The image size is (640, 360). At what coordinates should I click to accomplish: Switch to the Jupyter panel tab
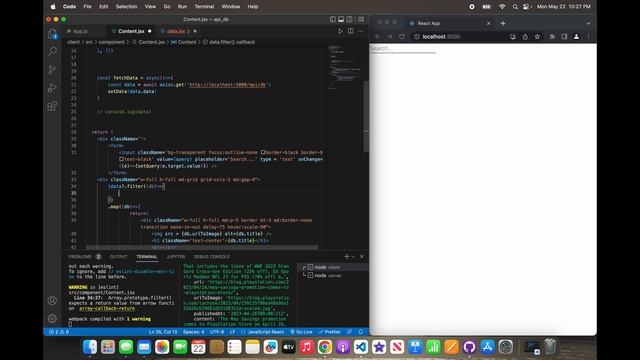pyautogui.click(x=176, y=257)
